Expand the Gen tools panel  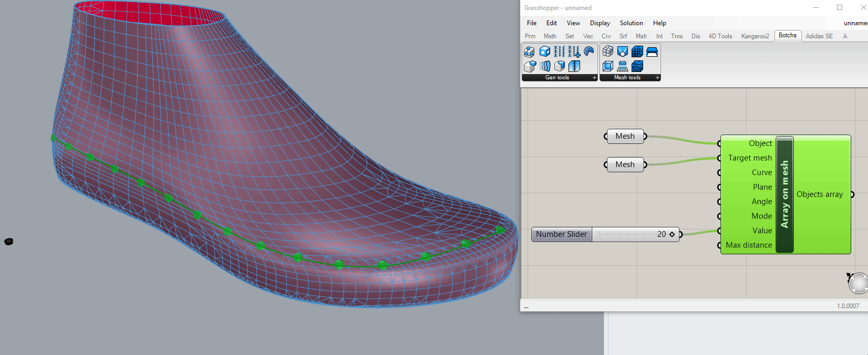tap(594, 78)
